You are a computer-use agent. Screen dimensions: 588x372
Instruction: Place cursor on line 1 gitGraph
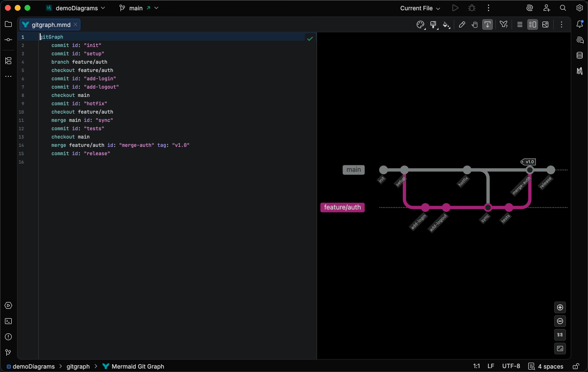coord(51,37)
